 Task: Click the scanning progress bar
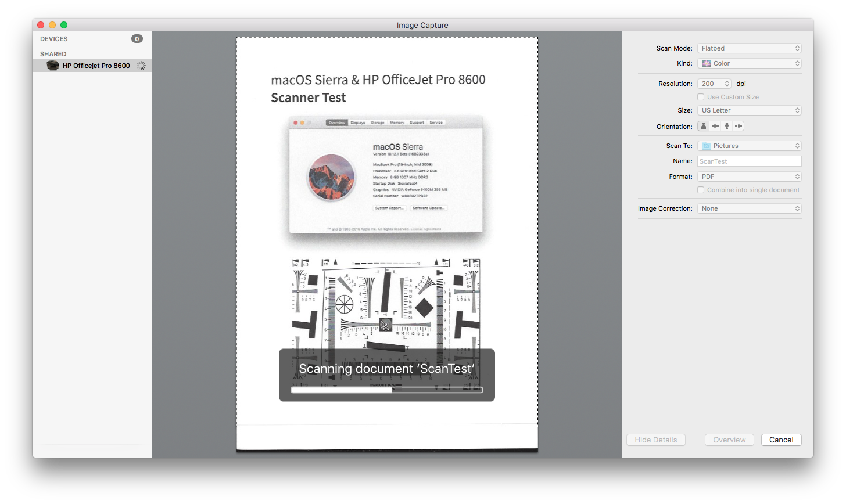click(x=387, y=390)
